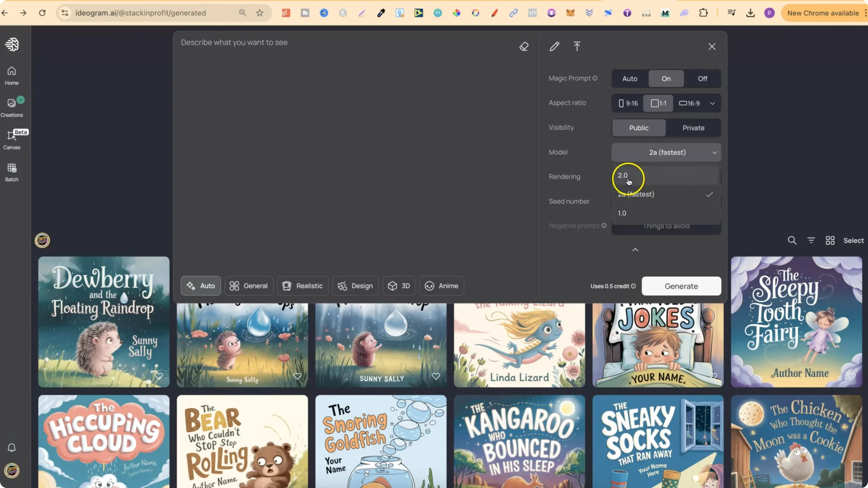Click the upload arrow icon
Screen dimensions: 868x488
click(x=577, y=47)
